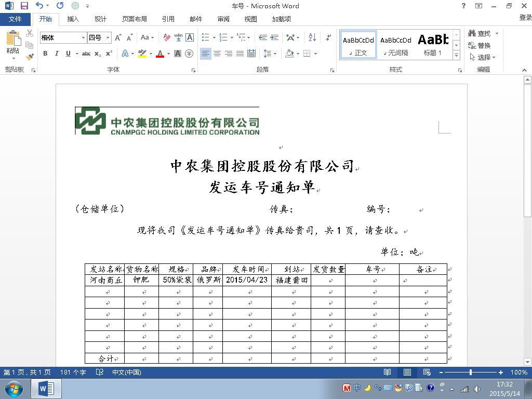
Task: Open the font size dropdown showing 四号
Action: pyautogui.click(x=108, y=37)
